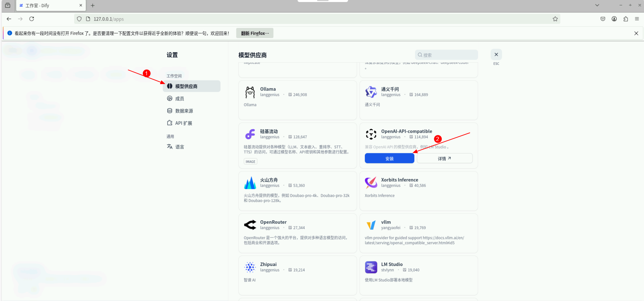Click the 硅基流动 purple logo icon
The width and height of the screenshot is (644, 301).
[250, 134]
